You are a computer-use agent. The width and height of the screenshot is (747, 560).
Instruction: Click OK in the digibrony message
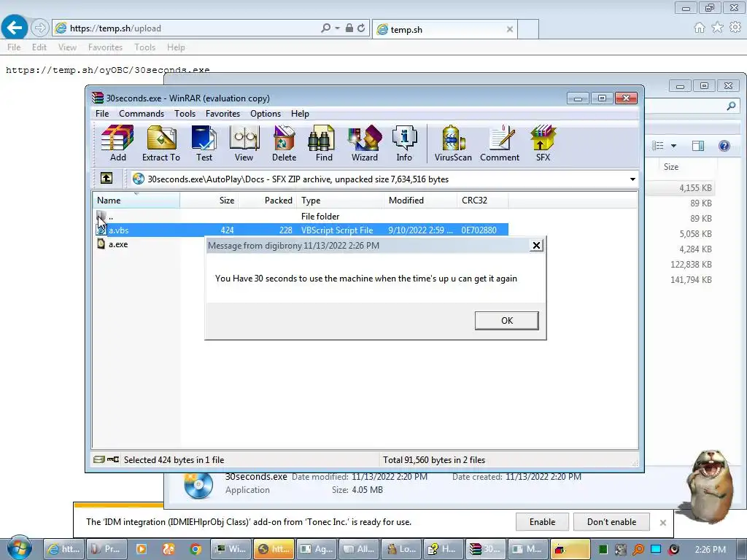pos(506,321)
